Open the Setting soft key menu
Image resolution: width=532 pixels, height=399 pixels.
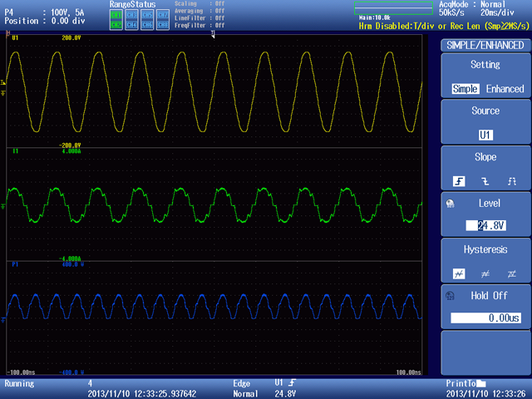(x=485, y=76)
